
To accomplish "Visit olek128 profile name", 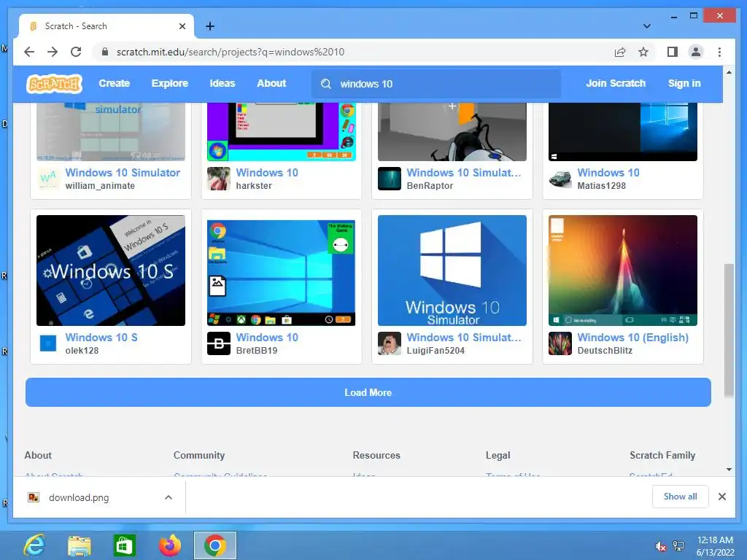I will 82,351.
